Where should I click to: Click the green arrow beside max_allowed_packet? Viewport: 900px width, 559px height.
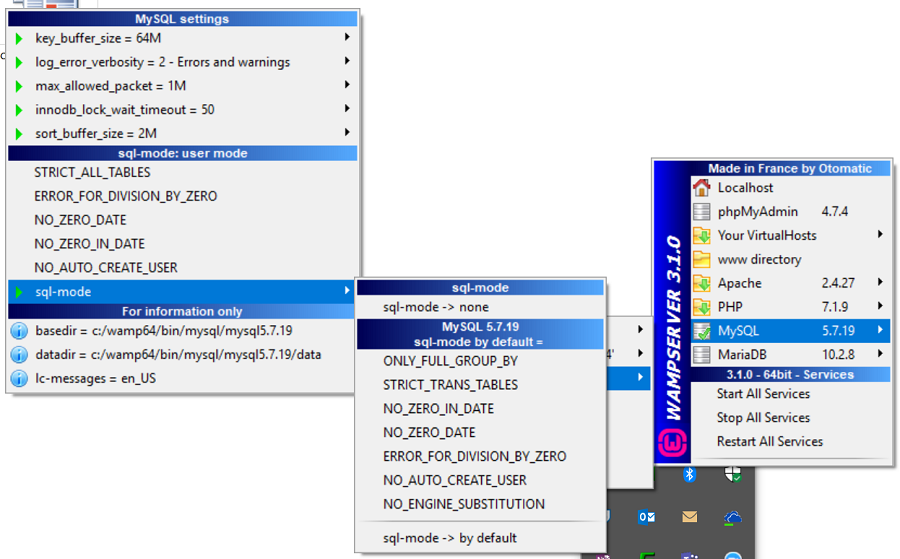19,86
